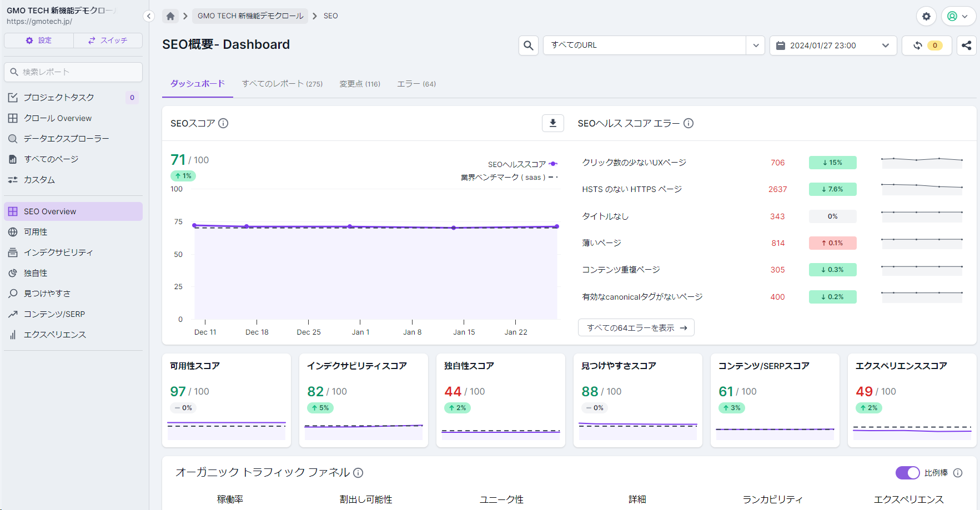Switch to the 変更点 (116) tab
980x510 pixels.
point(359,83)
